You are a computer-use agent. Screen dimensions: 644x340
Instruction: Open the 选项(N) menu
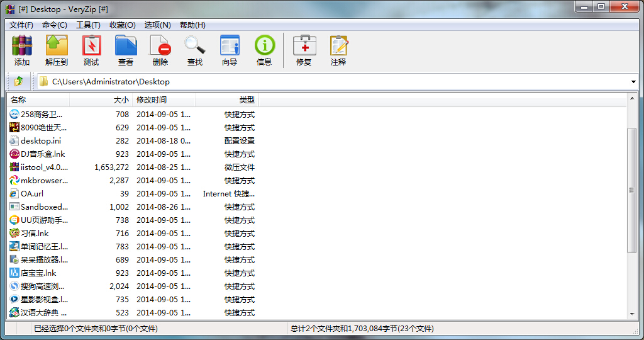pos(157,25)
